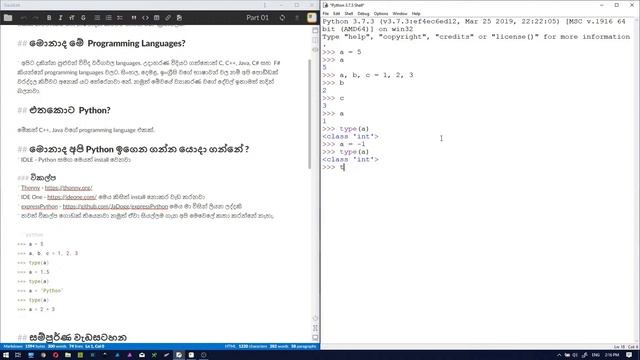Click the publish upload icon

[297, 18]
